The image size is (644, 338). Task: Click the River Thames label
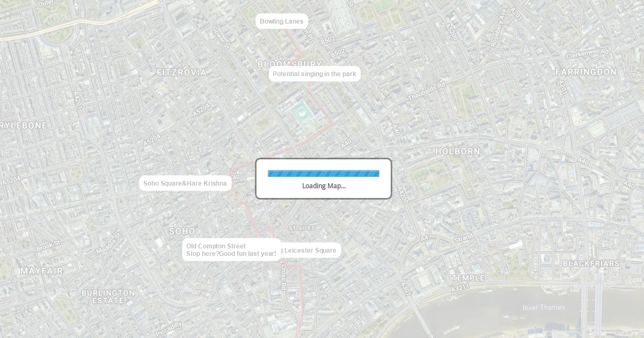point(544,307)
